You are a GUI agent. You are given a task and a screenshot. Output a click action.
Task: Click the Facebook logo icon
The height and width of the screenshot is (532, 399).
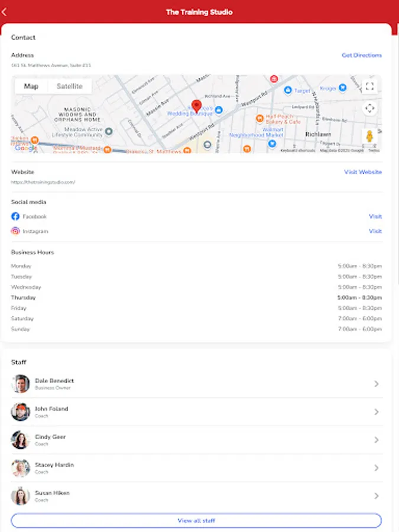tap(15, 216)
